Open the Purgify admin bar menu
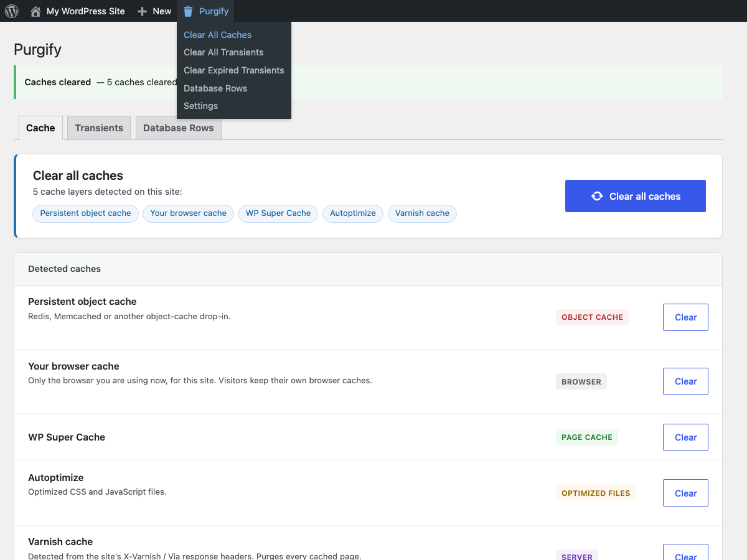Screen dimensions: 747x560 point(205,11)
